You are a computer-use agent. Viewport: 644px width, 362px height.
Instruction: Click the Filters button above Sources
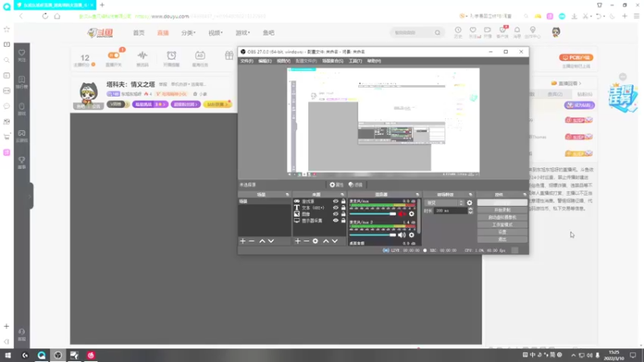(x=355, y=185)
